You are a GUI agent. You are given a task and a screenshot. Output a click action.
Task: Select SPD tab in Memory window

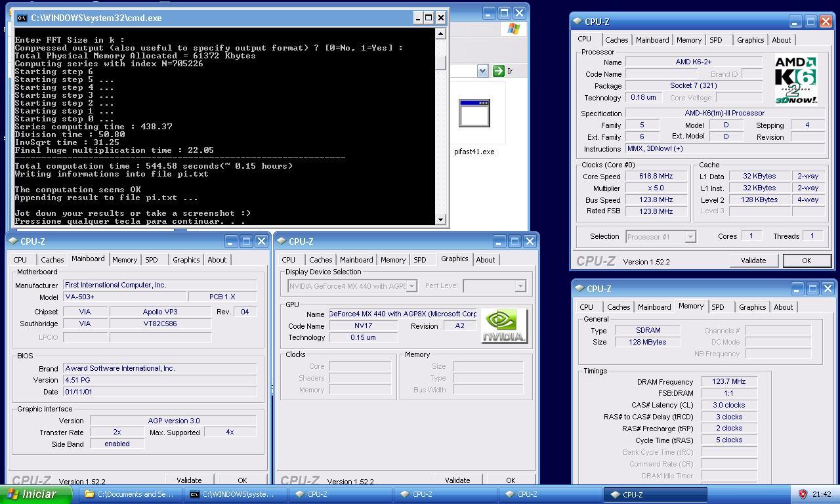(718, 307)
